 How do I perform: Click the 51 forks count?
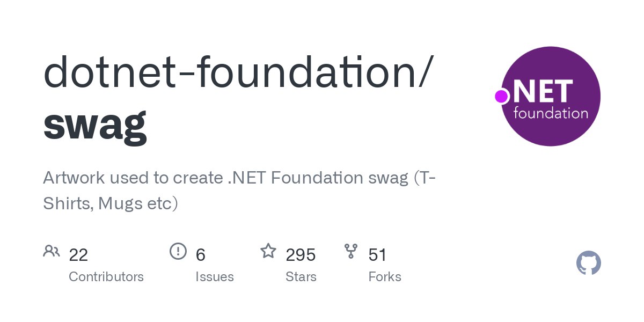click(378, 254)
